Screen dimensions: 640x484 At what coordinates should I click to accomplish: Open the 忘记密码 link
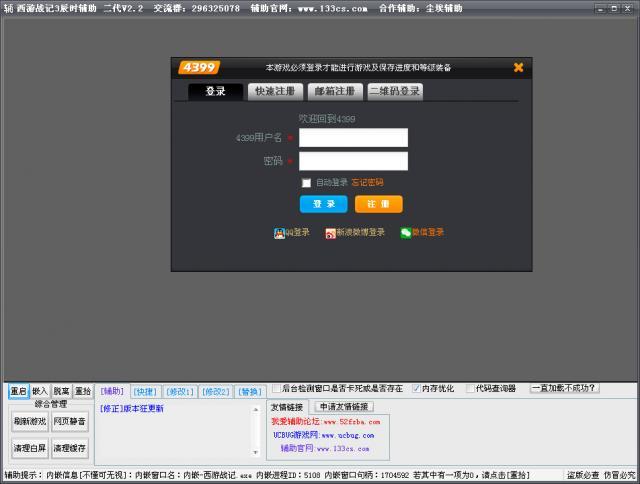tap(367, 182)
